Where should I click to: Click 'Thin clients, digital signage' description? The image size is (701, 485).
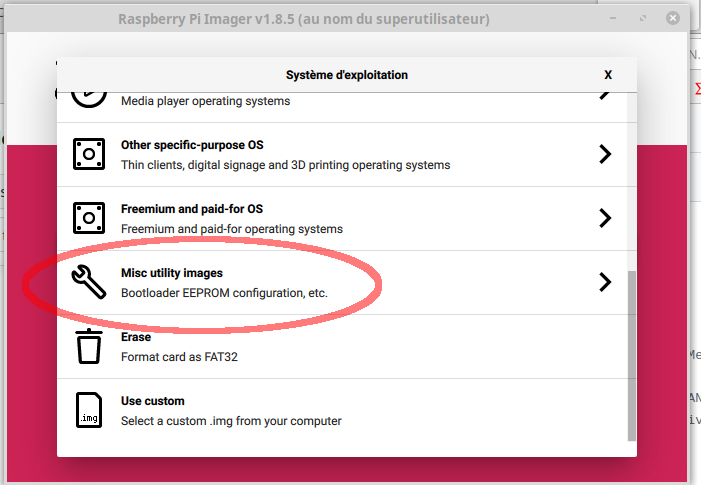click(x=286, y=165)
